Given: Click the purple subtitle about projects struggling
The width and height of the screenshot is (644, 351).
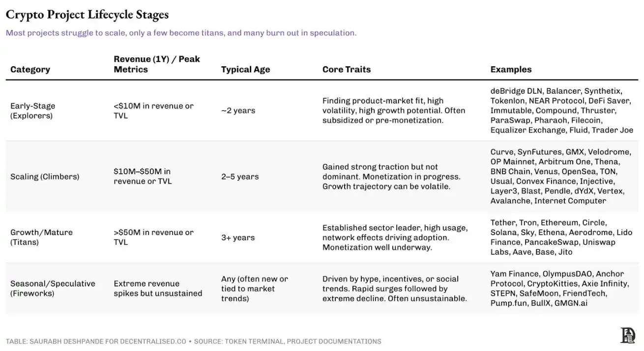Looking at the screenshot, I should [x=181, y=33].
